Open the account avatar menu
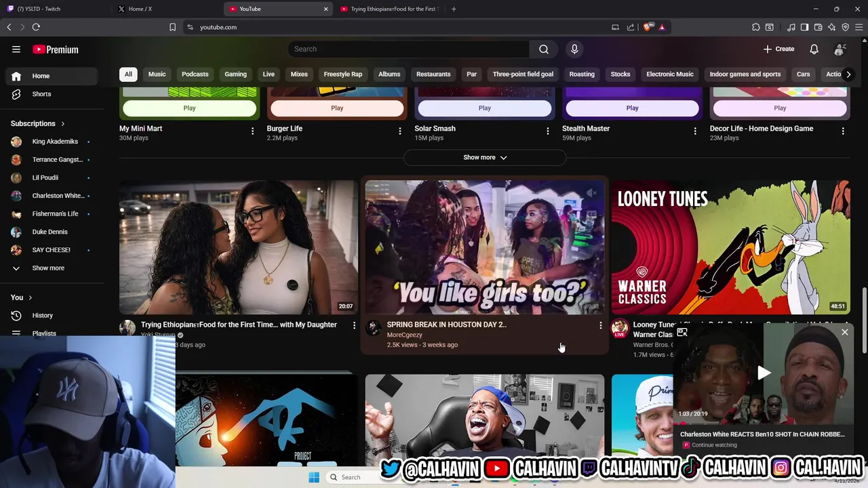Image resolution: width=868 pixels, height=488 pixels. coord(840,49)
